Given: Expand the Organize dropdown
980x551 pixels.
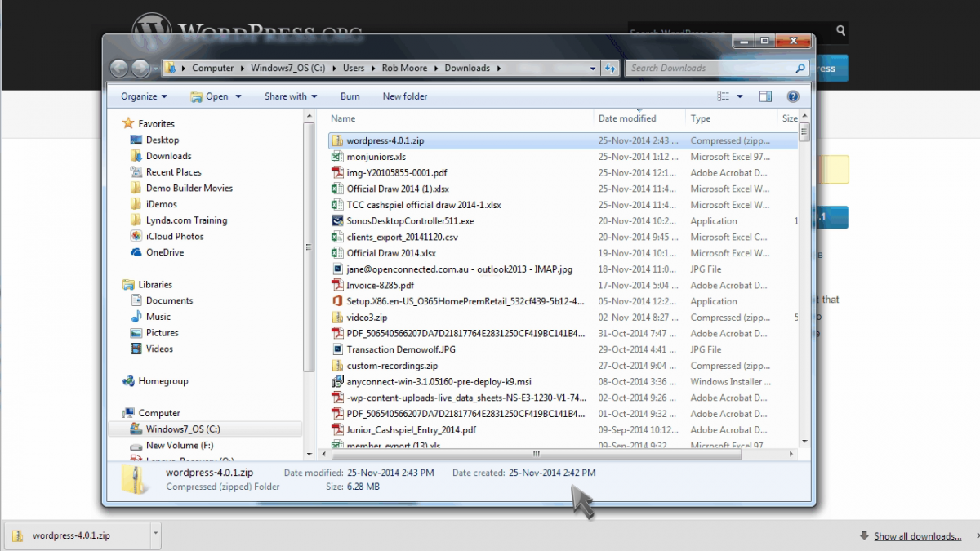Looking at the screenshot, I should pos(144,96).
